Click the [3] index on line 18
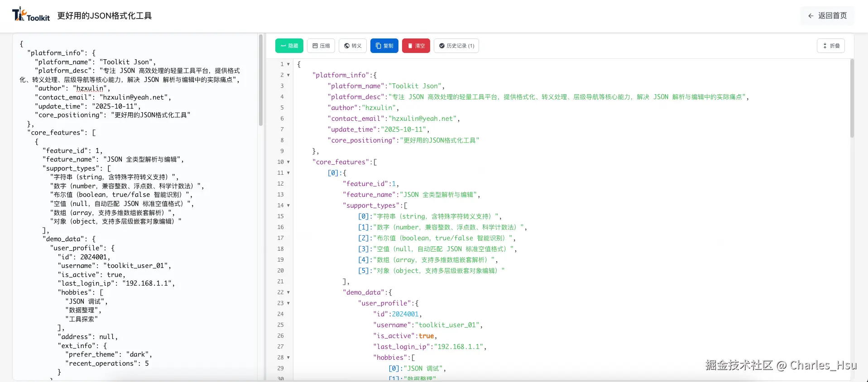Viewport: 868px width, 382px height. (363, 249)
